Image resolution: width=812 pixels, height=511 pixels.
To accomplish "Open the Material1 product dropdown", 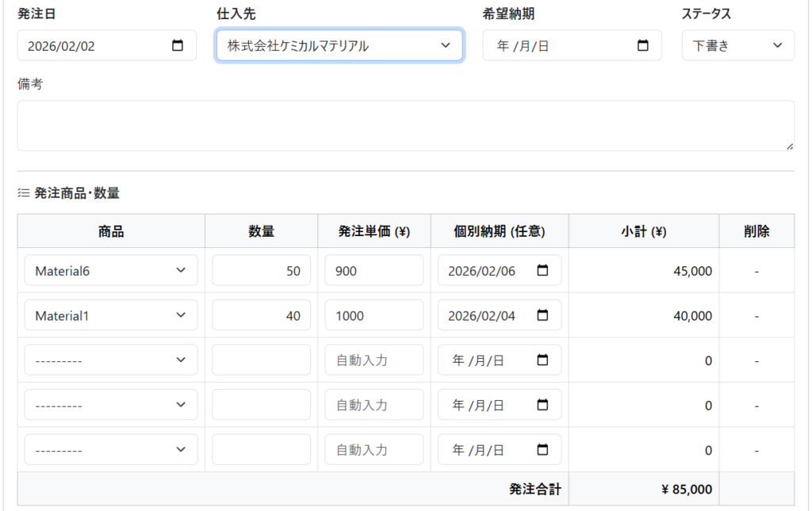I will pyautogui.click(x=111, y=315).
